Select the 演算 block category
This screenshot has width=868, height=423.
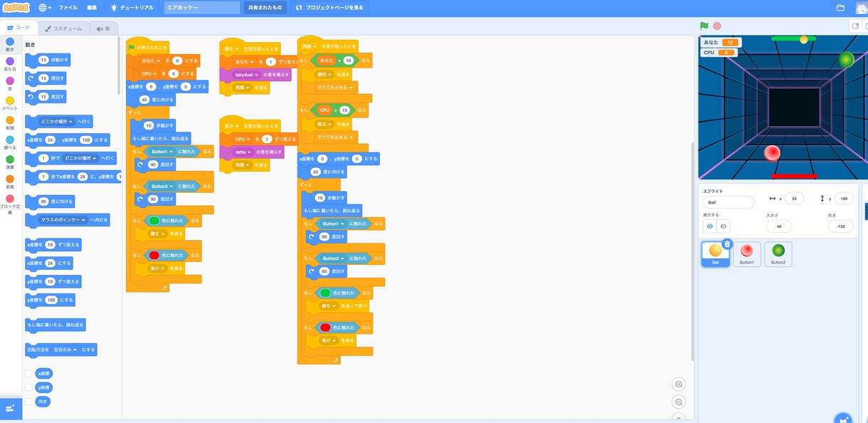coord(10,162)
